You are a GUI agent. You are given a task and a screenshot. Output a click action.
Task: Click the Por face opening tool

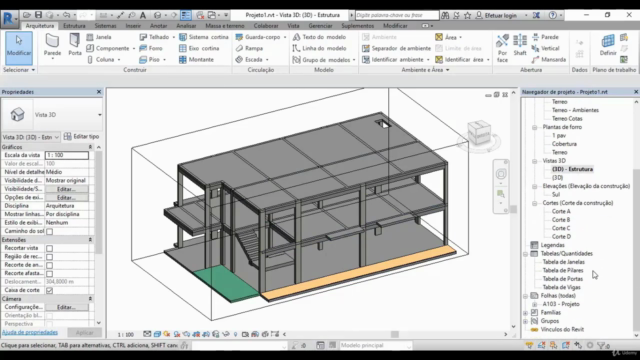pos(502,48)
